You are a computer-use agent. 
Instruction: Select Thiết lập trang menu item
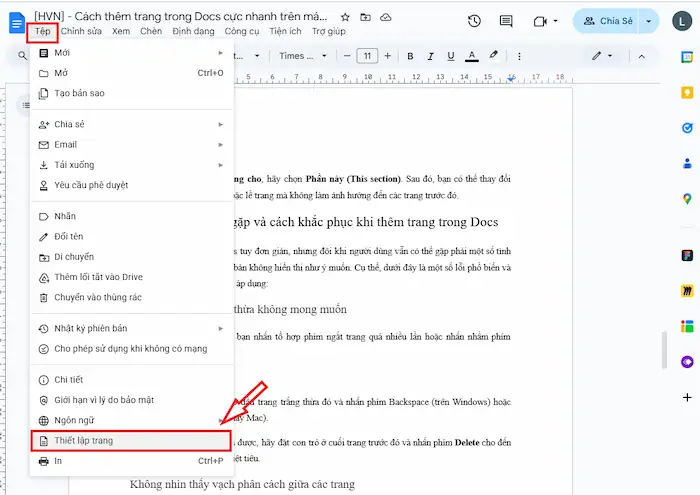(x=130, y=440)
